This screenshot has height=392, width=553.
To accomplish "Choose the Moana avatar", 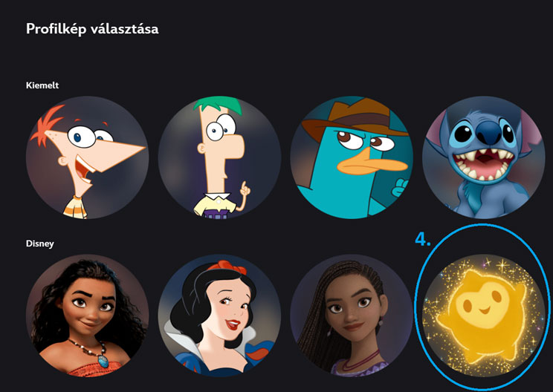I will 87,316.
